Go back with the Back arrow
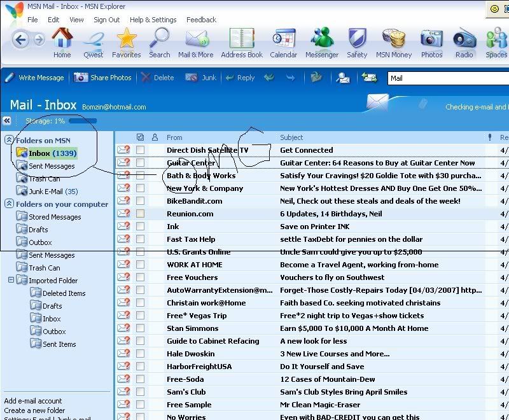The height and width of the screenshot is (420, 509). pyautogui.click(x=20, y=40)
